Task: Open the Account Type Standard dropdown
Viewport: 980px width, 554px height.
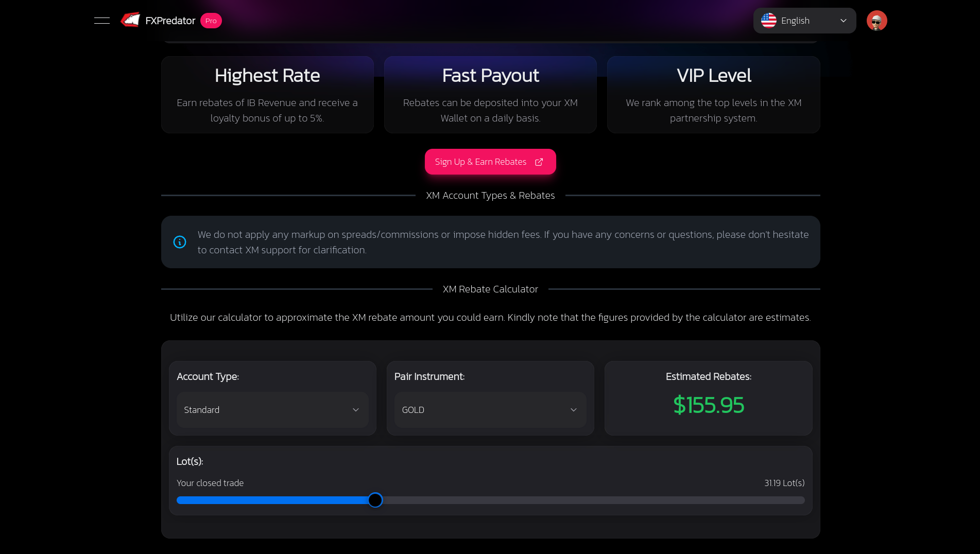Action: coord(272,410)
